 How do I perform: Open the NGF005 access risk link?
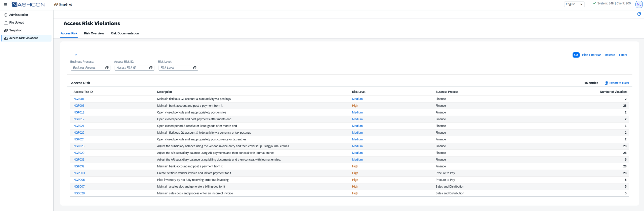79,106
